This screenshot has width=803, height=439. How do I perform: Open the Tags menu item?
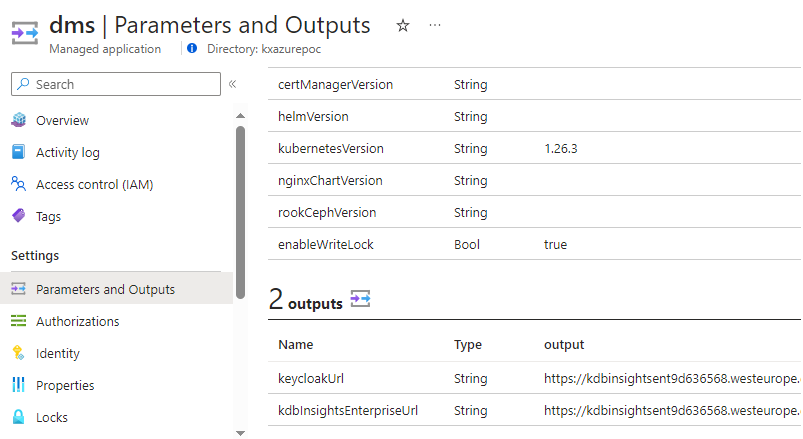[x=48, y=217]
